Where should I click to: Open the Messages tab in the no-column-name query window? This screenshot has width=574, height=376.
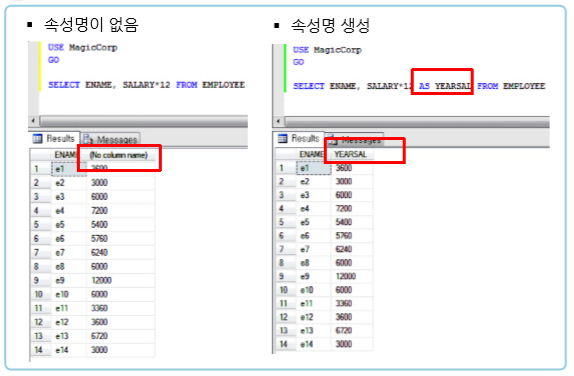pyautogui.click(x=111, y=139)
